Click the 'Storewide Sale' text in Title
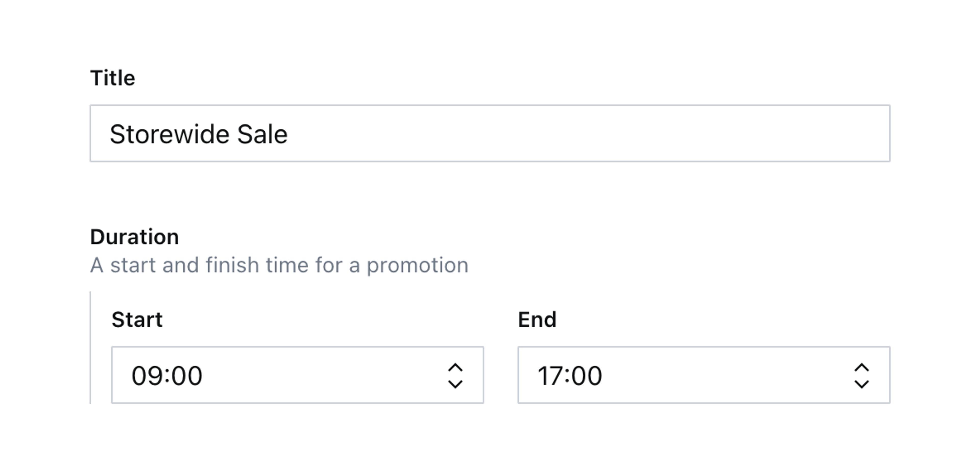 198,134
